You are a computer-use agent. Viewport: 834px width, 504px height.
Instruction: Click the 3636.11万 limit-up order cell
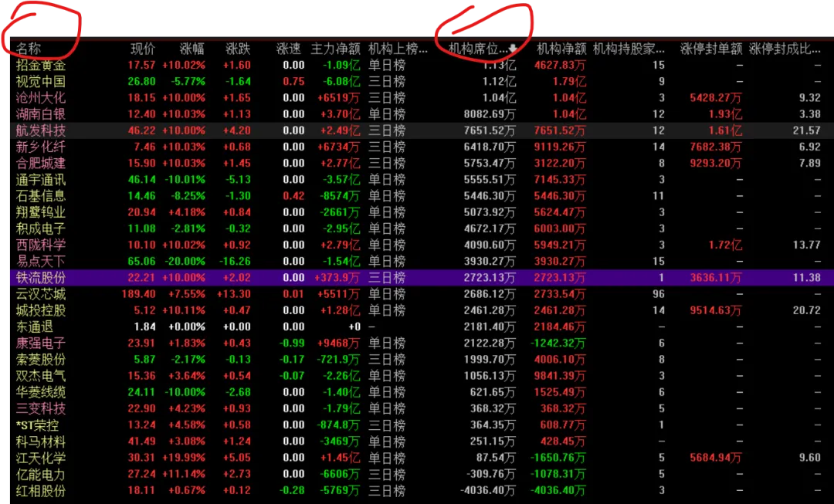tap(716, 278)
